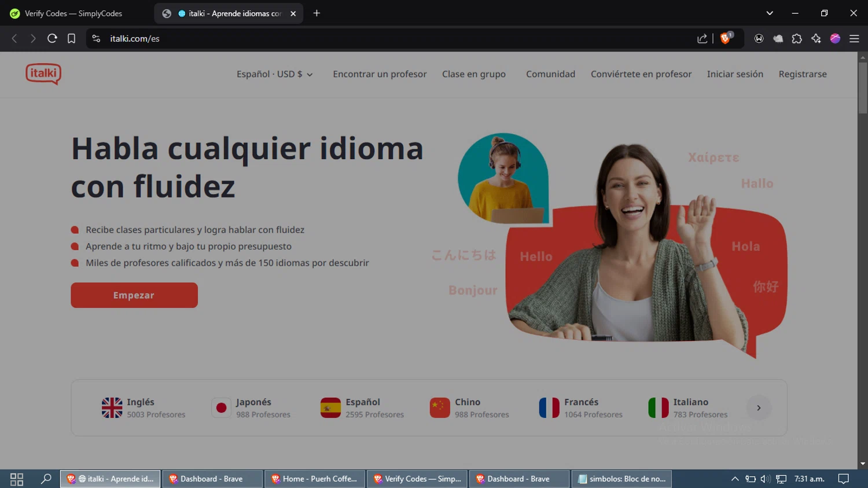
Task: Open the notification center
Action: tap(844, 479)
